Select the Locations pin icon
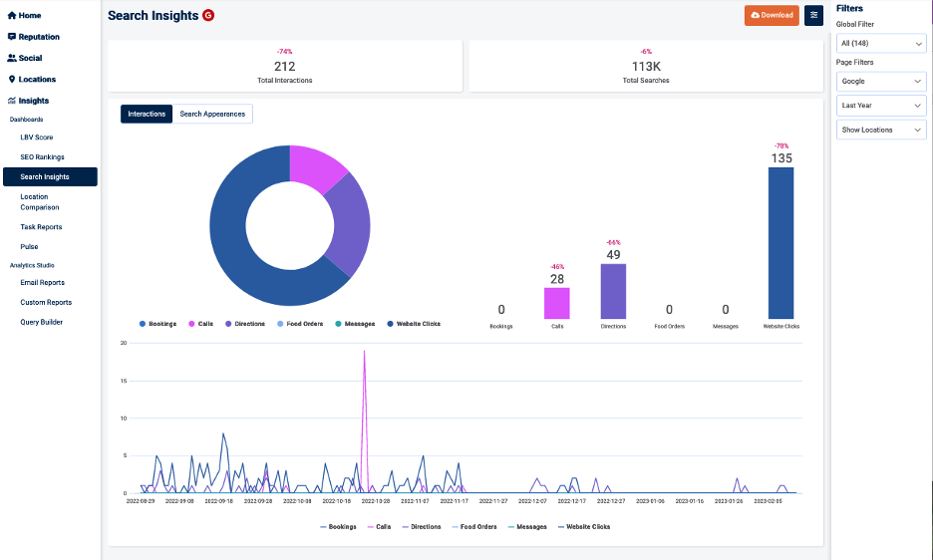This screenshot has height=560, width=933. point(12,80)
